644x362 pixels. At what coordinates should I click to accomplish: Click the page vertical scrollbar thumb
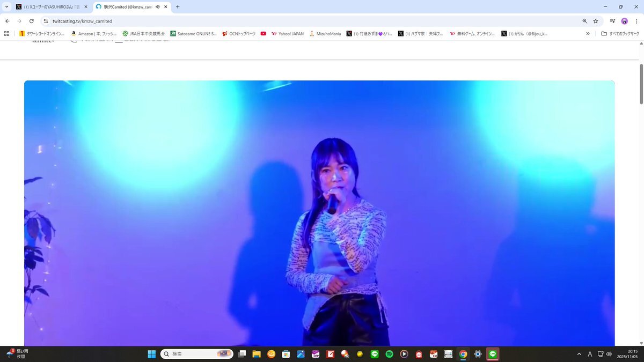click(x=641, y=84)
